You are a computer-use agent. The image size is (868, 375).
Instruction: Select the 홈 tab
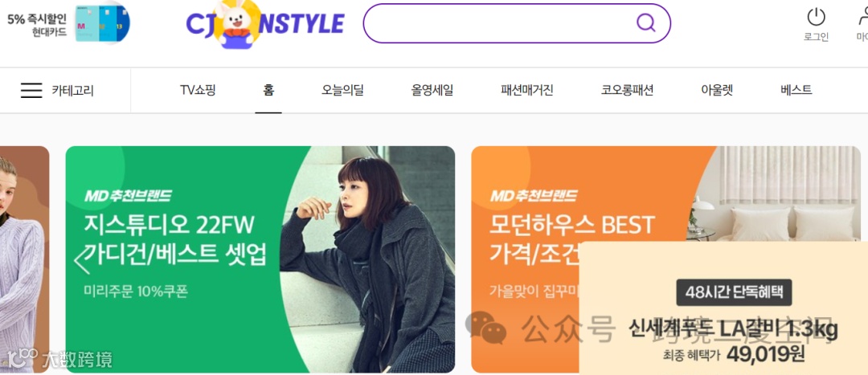(x=268, y=91)
